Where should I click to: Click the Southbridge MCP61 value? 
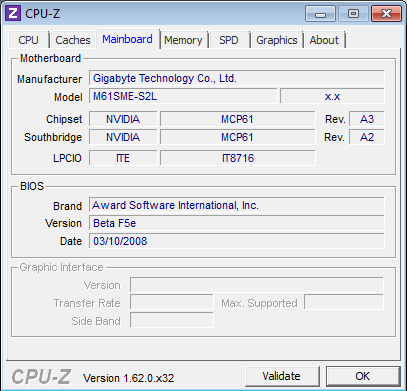[x=237, y=137]
